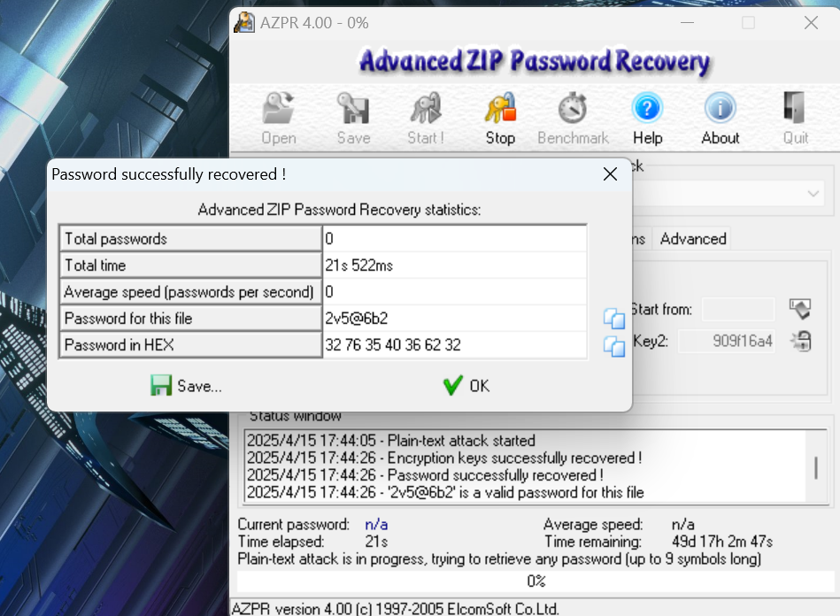
Task: Click the Current password n/a value
Action: tap(376, 525)
